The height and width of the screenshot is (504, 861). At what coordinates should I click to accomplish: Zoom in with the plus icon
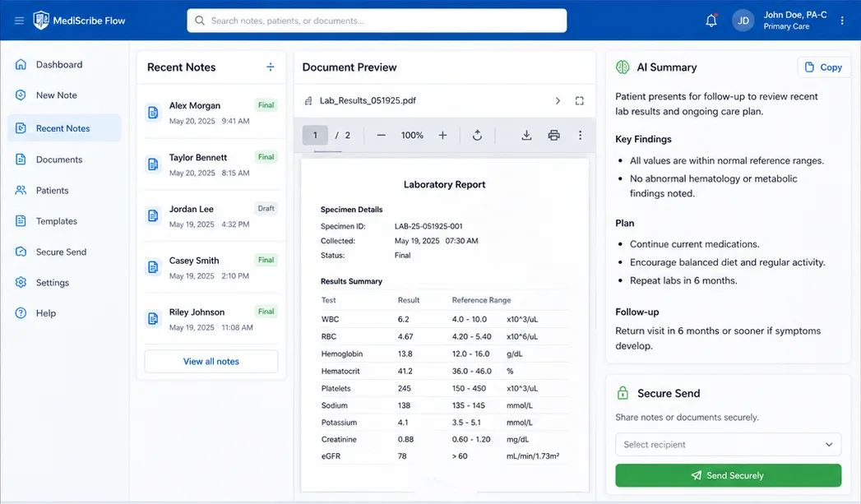(x=442, y=135)
